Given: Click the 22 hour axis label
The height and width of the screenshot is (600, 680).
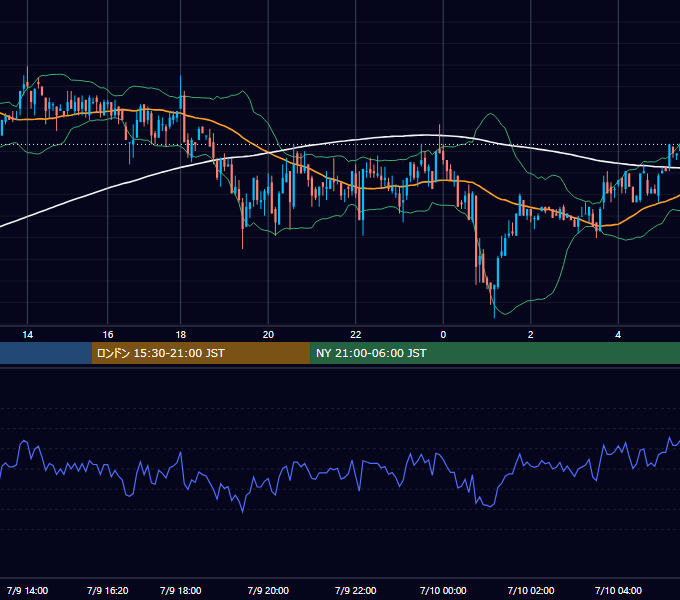Looking at the screenshot, I should coord(356,335).
